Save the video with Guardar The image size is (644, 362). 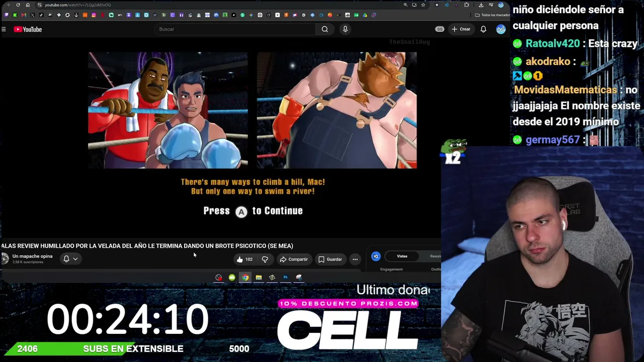point(330,259)
